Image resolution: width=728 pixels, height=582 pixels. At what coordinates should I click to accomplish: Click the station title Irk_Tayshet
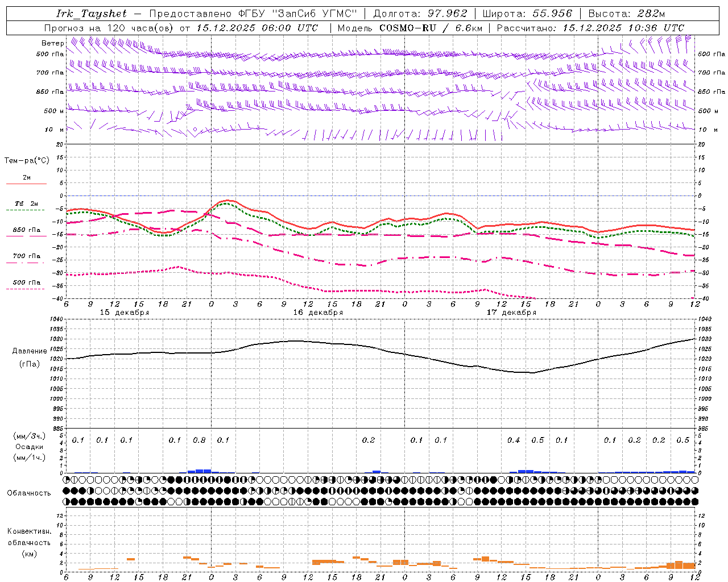(x=92, y=14)
